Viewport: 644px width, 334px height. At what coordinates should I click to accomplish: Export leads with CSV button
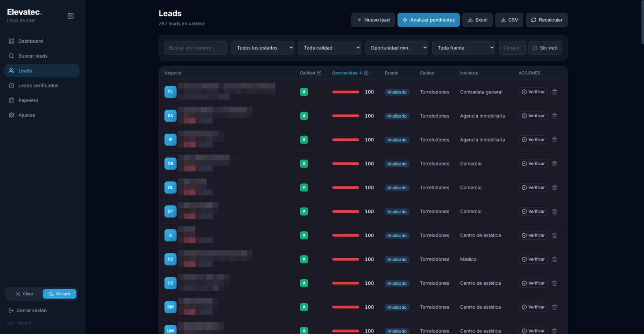point(509,20)
